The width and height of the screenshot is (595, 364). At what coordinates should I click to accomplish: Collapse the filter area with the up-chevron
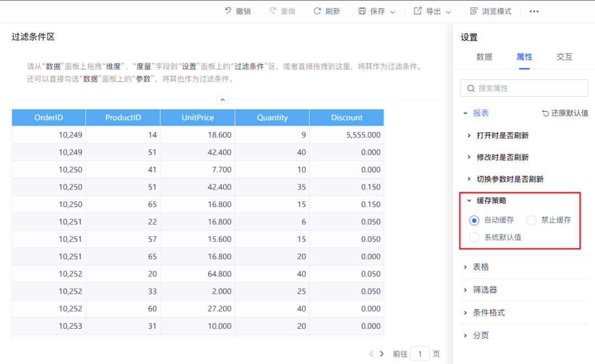point(223,100)
